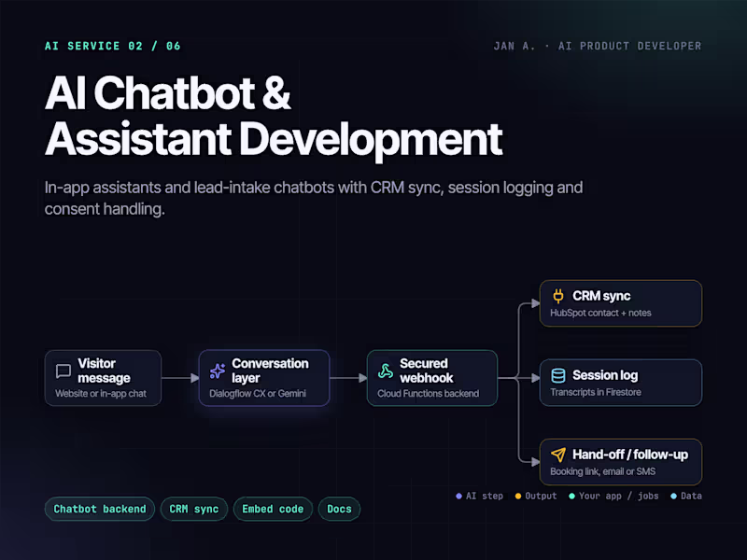This screenshot has height=560, width=747.
Task: Click the 'AI step' legend label
Action: click(x=484, y=497)
